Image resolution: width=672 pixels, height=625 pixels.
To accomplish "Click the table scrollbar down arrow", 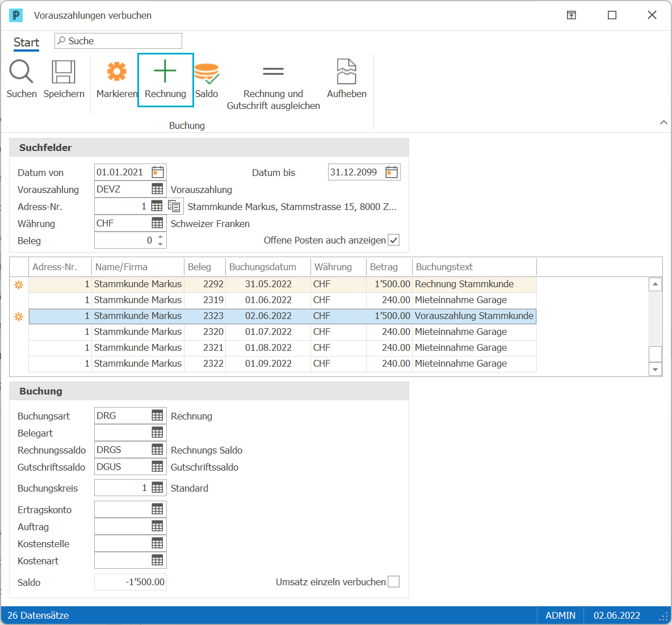I will point(656,369).
